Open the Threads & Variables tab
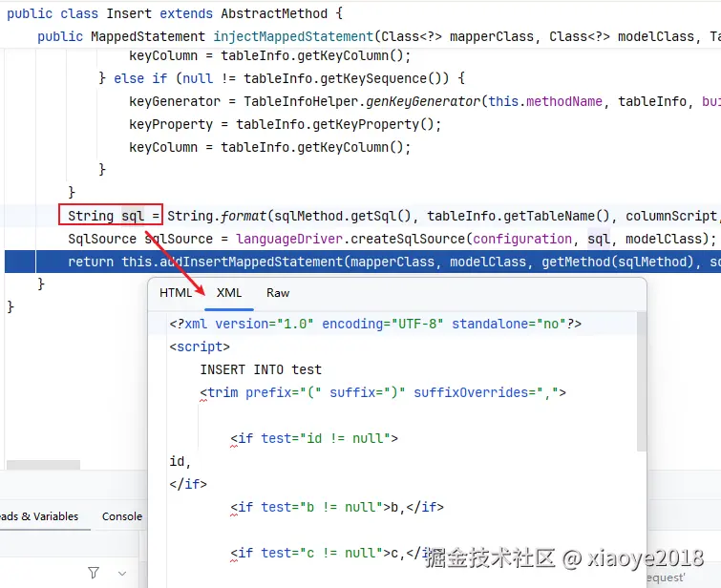 click(39, 516)
